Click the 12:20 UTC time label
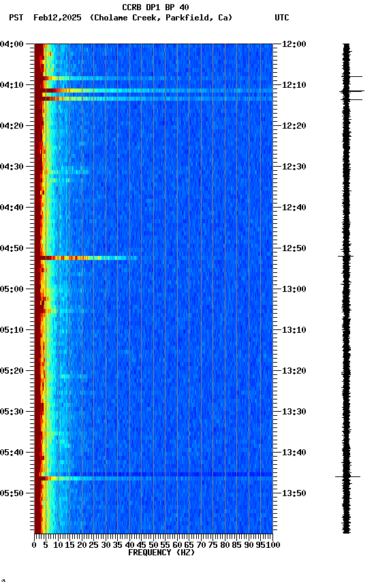The height and width of the screenshot is (588, 376). click(x=294, y=126)
